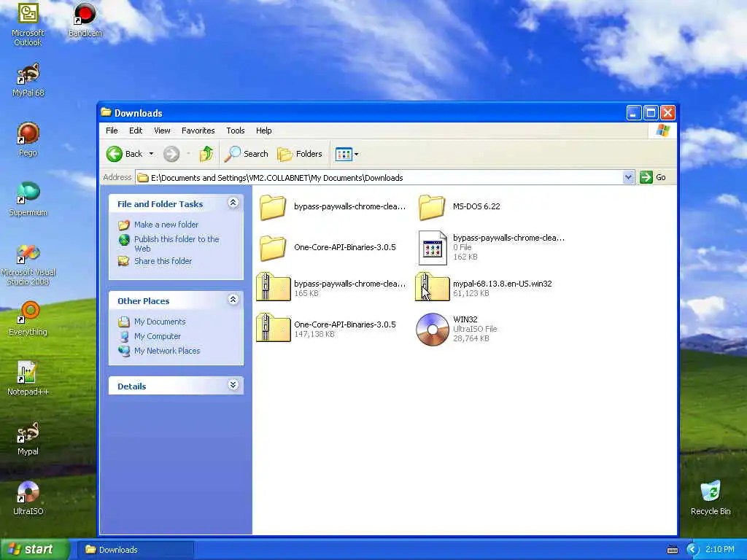Open the Views dropdown button
The height and width of the screenshot is (560, 747).
point(347,154)
